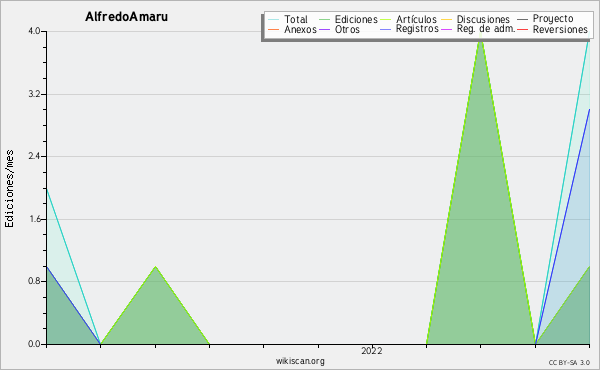Click the 0.8 y-axis value
Screen dimensions: 600x370
click(34, 282)
